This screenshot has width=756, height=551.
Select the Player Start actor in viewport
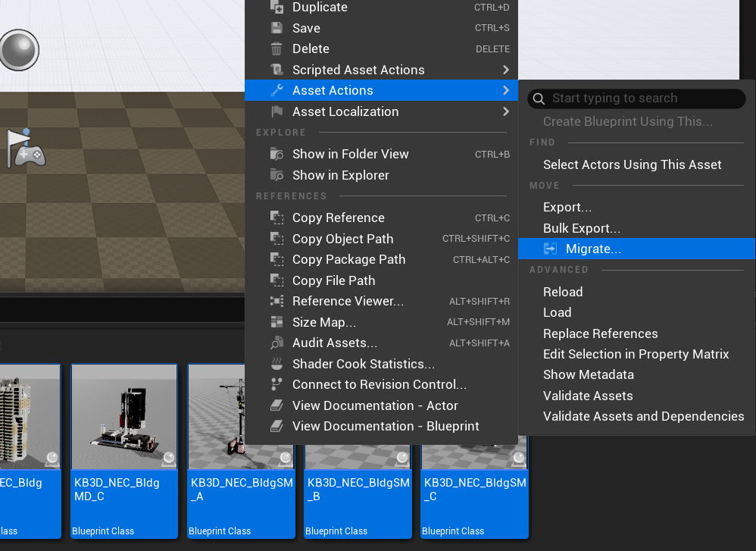pos(26,149)
